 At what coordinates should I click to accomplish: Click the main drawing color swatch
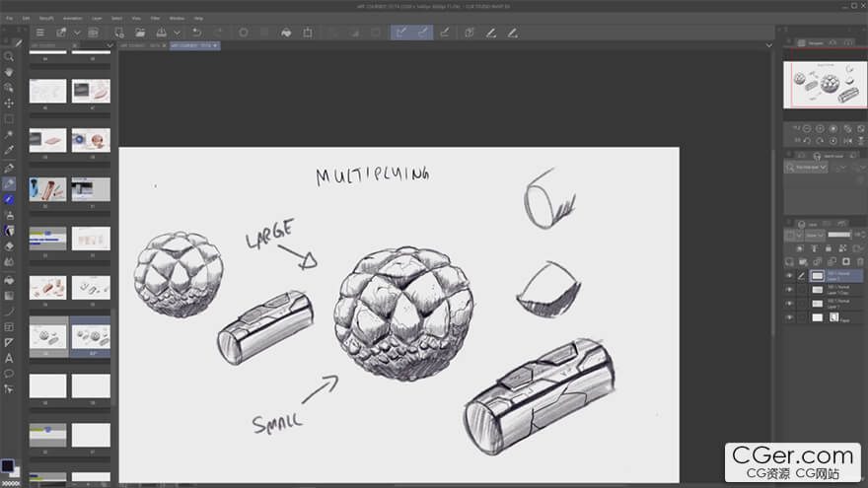coord(7,465)
